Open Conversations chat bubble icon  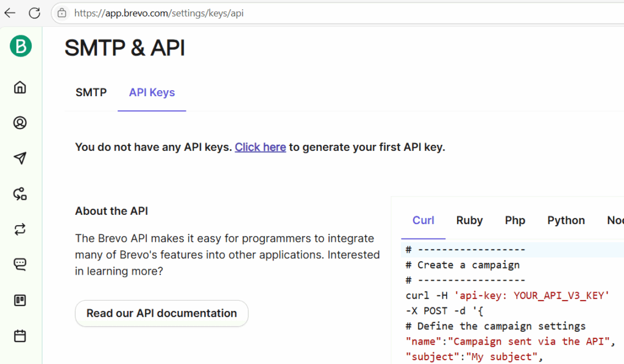pos(20,265)
